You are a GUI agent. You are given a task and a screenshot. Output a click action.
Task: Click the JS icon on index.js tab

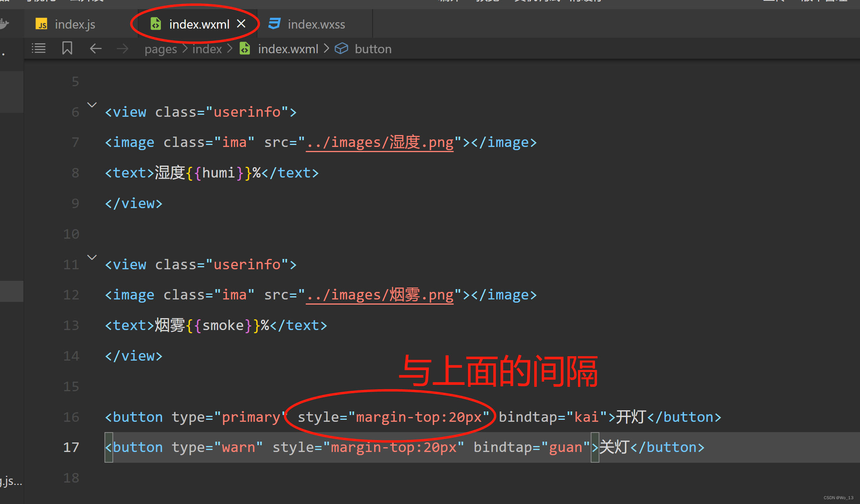(41, 24)
